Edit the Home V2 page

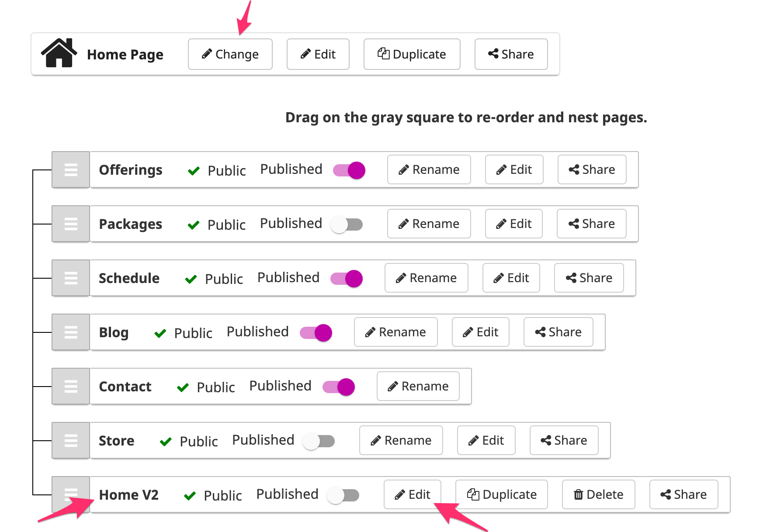tap(413, 494)
